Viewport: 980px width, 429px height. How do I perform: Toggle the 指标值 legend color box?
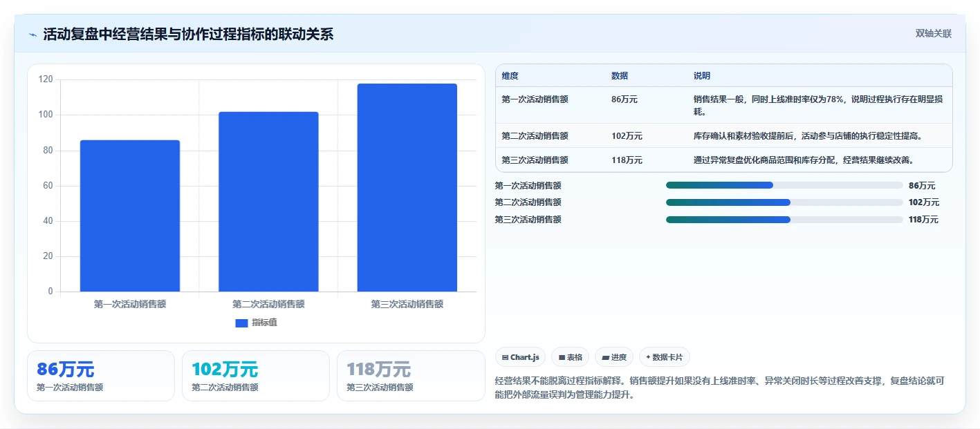[241, 323]
